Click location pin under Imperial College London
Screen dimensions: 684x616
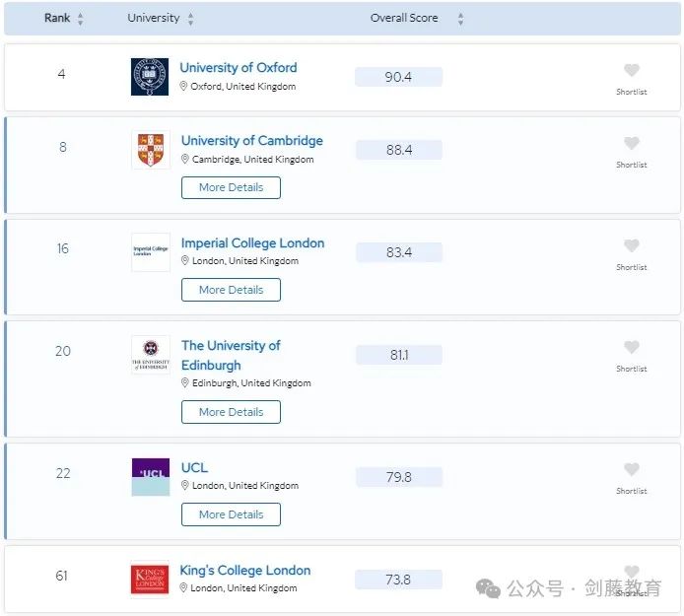point(185,261)
